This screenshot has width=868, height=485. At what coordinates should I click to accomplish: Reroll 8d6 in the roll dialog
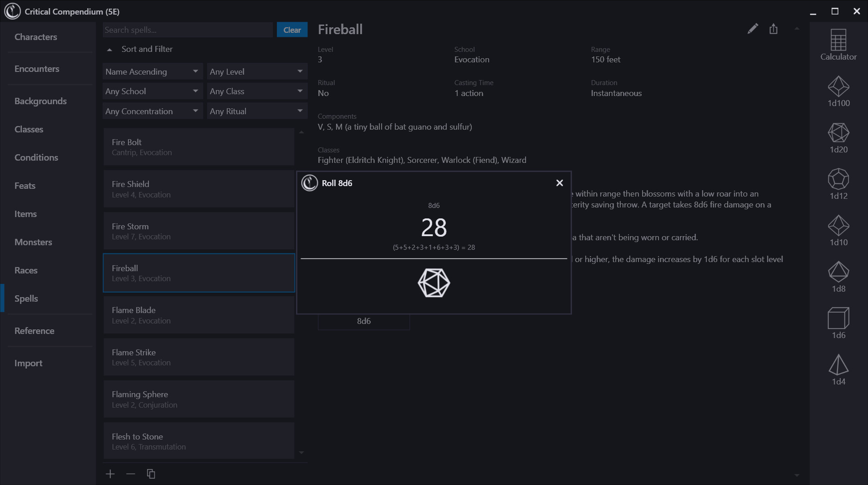pyautogui.click(x=434, y=283)
